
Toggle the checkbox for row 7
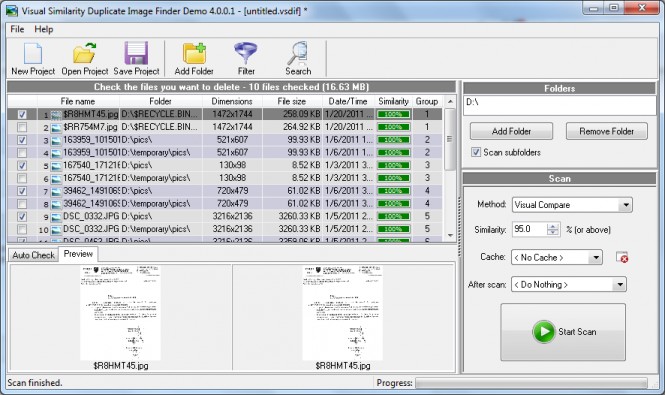[22, 191]
